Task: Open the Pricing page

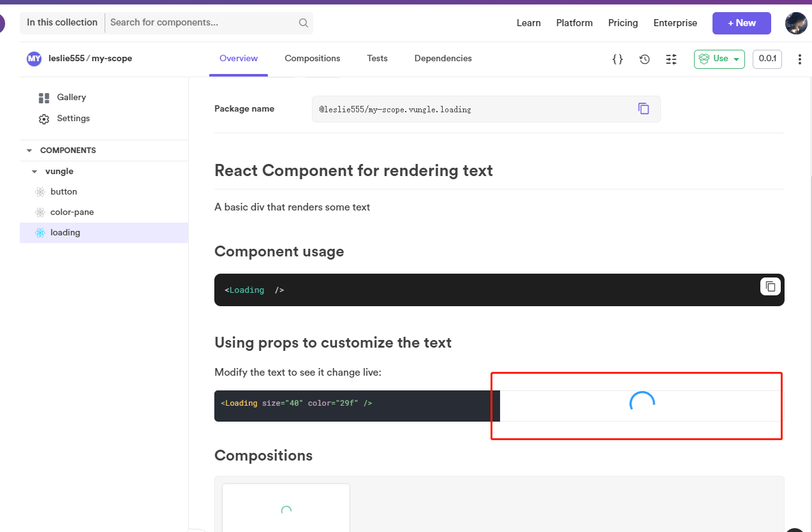Action: 623,22
